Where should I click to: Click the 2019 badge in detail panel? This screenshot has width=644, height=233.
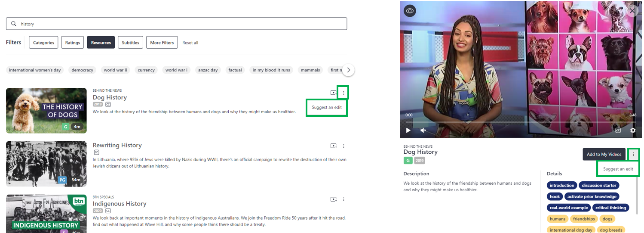pyautogui.click(x=420, y=161)
